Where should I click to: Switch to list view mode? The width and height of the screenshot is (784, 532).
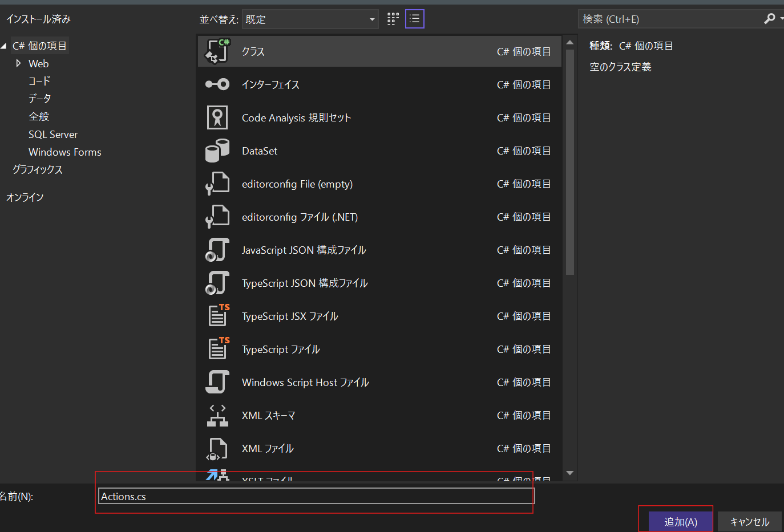click(415, 19)
